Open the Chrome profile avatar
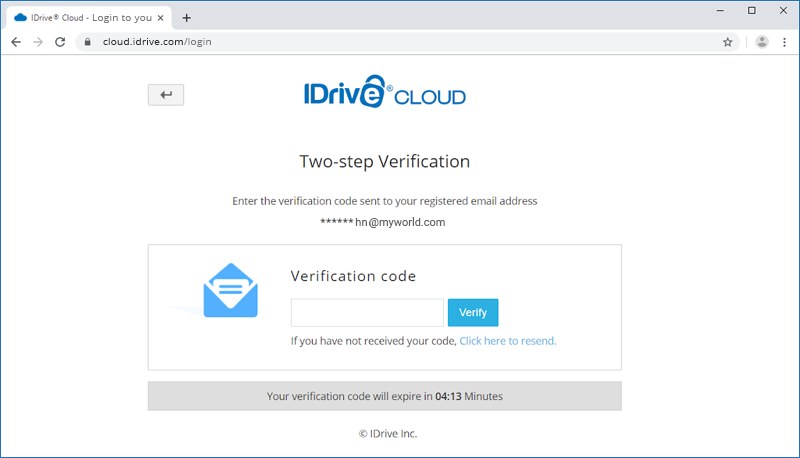This screenshot has width=800, height=458. point(762,42)
